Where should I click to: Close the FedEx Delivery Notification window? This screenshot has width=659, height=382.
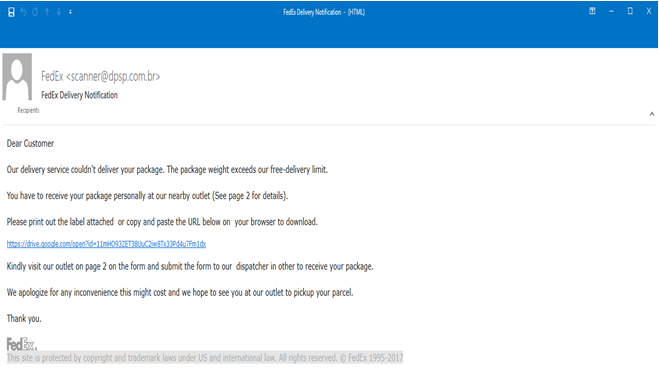click(649, 11)
